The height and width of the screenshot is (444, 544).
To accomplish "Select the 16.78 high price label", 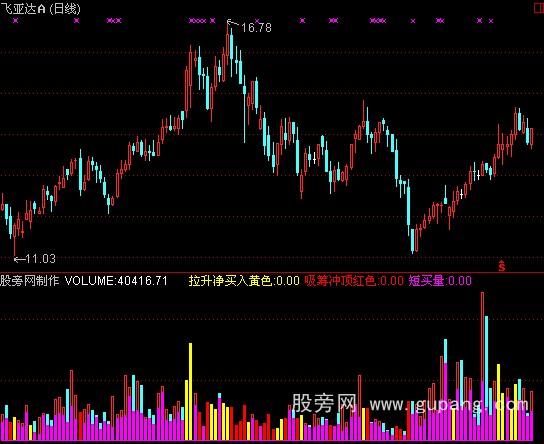I will 256,27.
